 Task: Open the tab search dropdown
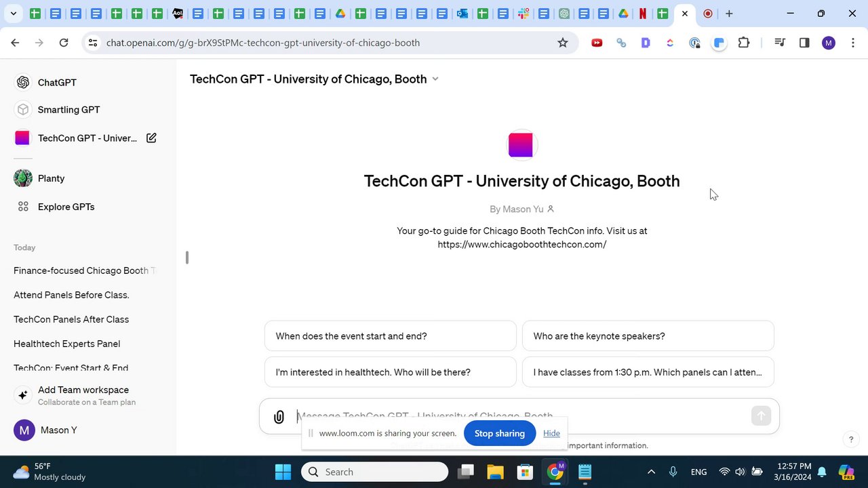[13, 14]
